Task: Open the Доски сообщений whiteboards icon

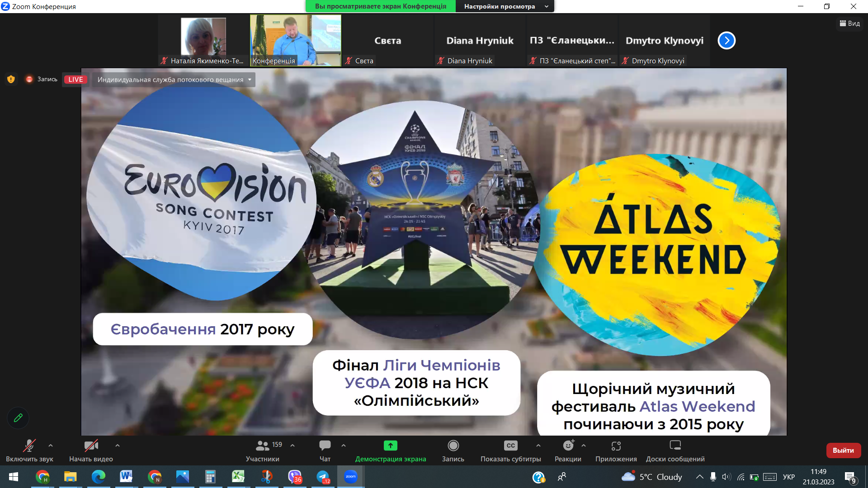Action: tap(675, 446)
